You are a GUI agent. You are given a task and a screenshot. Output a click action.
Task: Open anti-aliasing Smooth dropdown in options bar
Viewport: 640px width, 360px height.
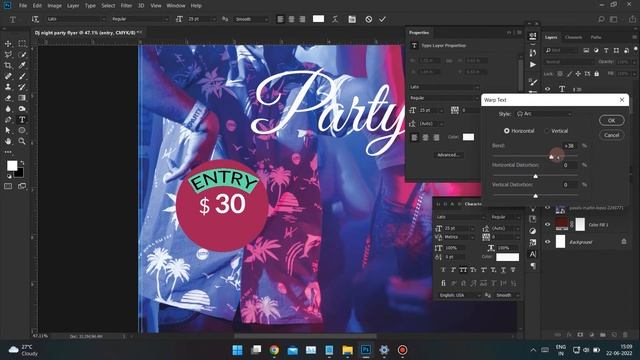tap(251, 19)
